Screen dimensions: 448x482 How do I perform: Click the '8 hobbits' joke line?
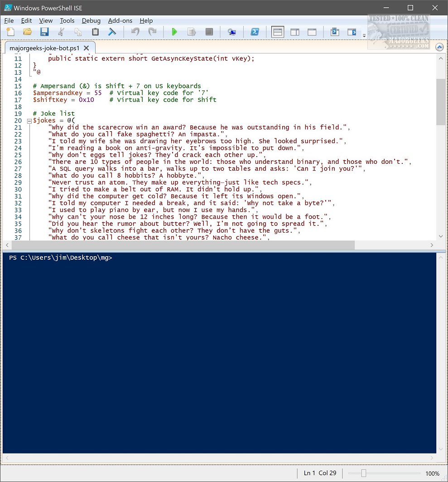tap(126, 176)
